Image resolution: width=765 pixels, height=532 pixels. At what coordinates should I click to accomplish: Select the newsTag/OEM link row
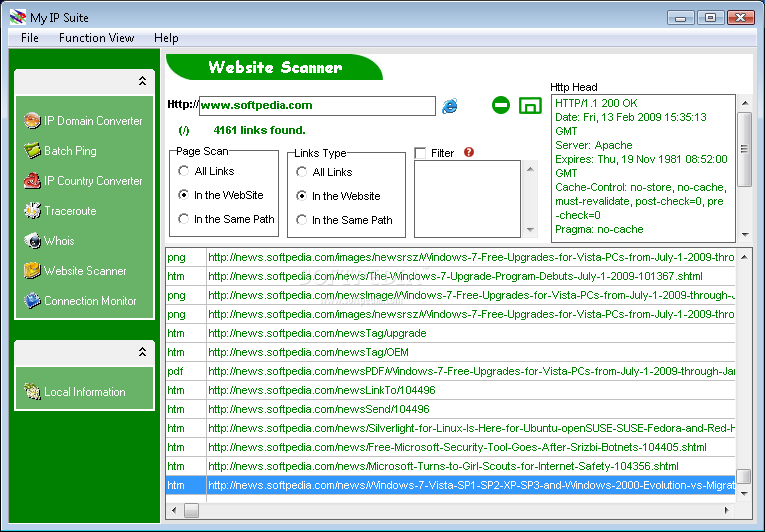click(x=450, y=352)
